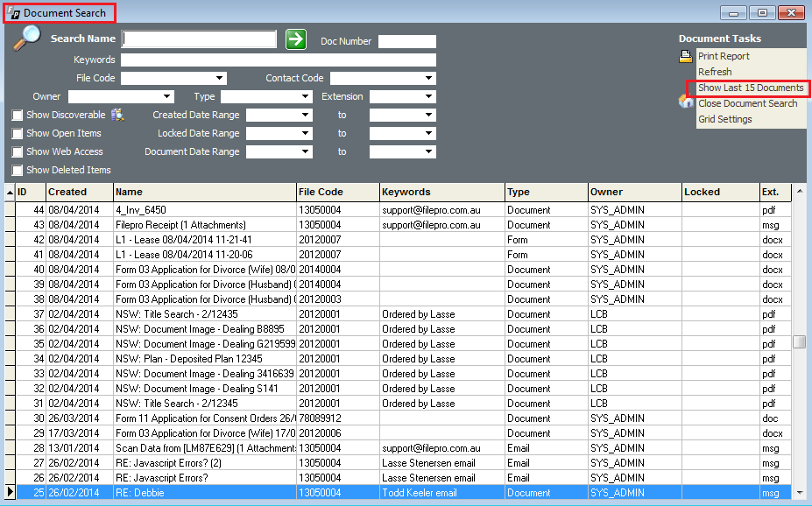This screenshot has width=812, height=506.
Task: Choose Close Document Search
Action: (x=747, y=103)
